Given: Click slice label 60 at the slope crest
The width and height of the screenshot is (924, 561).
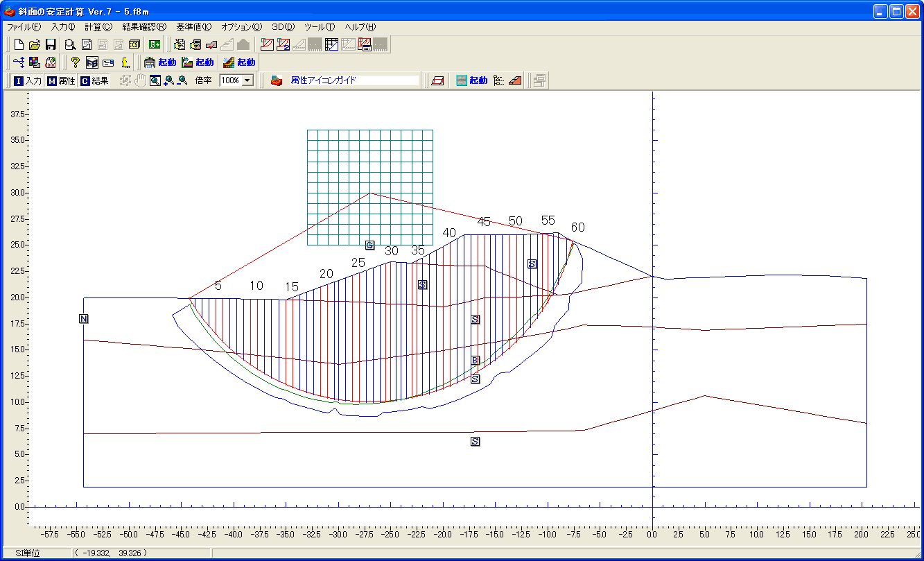Looking at the screenshot, I should point(578,227).
